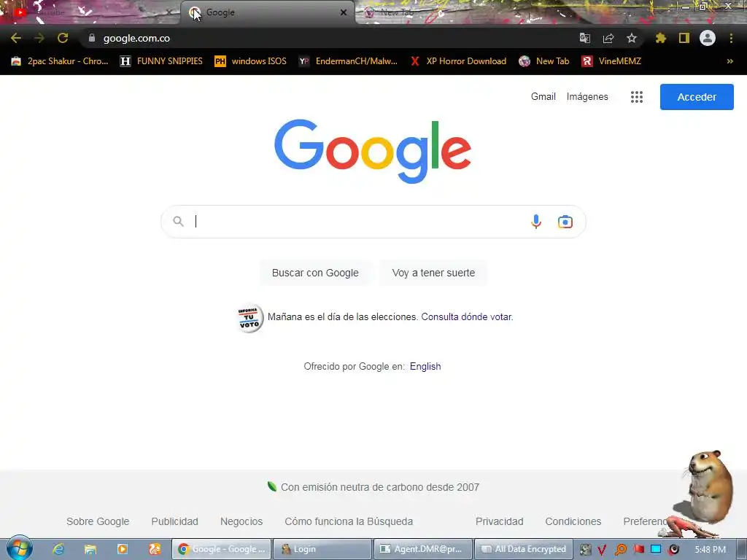Open the Google apps grid
The image size is (747, 560).
click(636, 97)
